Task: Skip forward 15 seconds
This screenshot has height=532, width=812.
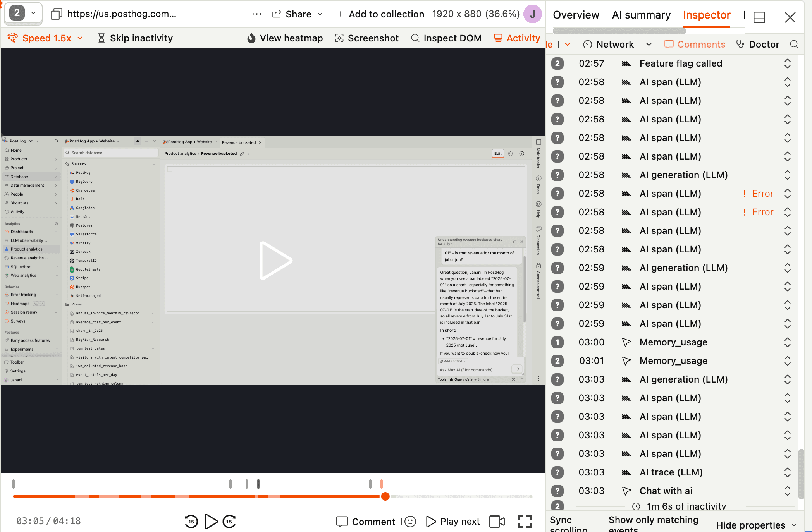Action: point(229,521)
